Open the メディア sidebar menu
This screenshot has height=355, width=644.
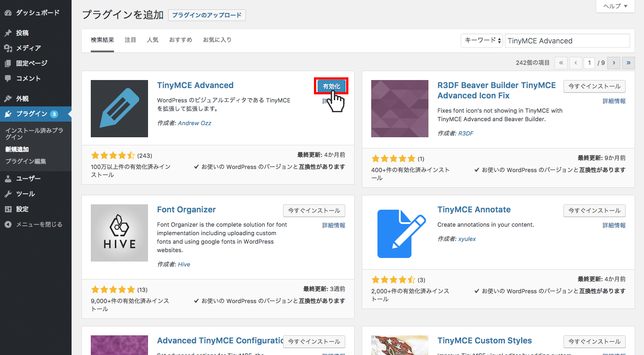(36, 48)
